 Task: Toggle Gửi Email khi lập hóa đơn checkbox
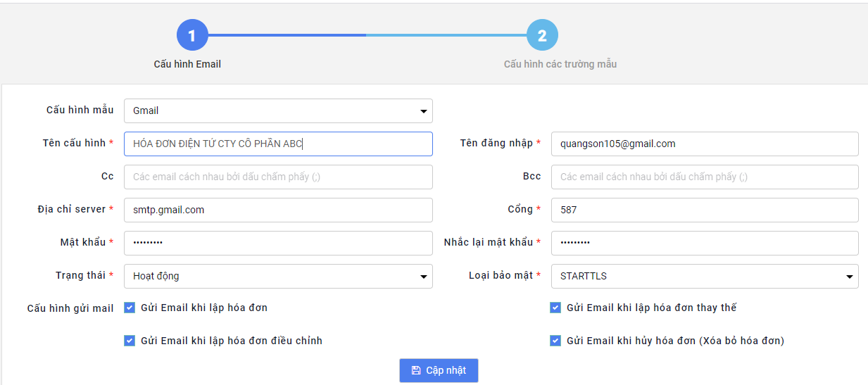(x=130, y=308)
